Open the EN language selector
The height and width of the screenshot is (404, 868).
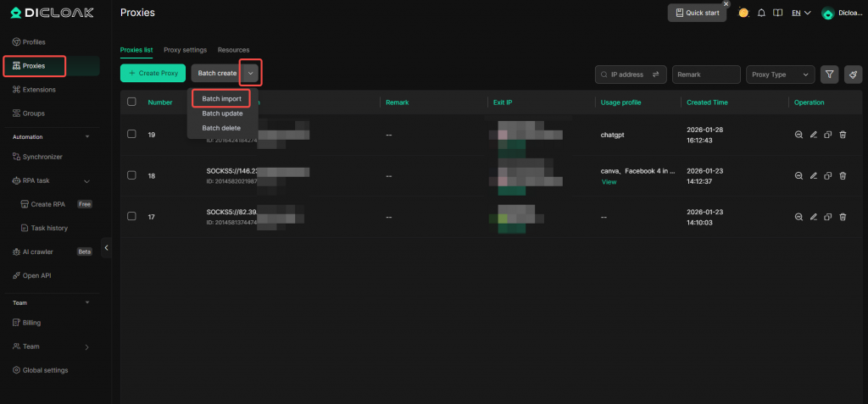[801, 13]
